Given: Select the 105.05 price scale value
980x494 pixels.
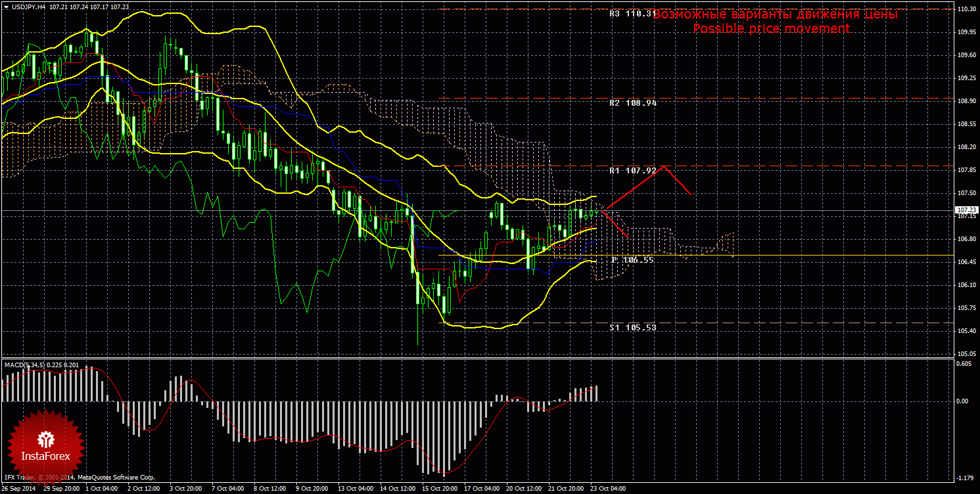Looking at the screenshot, I should point(966,353).
